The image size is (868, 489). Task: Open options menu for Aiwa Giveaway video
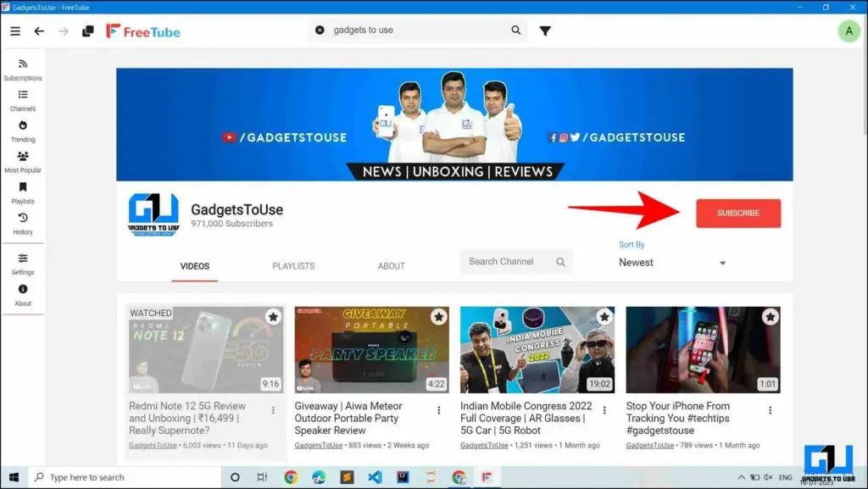pyautogui.click(x=439, y=410)
